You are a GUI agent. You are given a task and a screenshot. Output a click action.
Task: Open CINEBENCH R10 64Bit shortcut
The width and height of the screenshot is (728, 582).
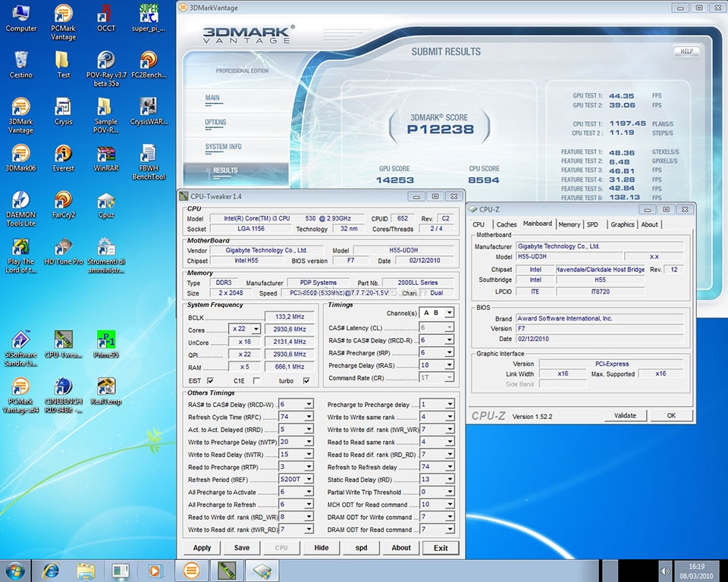63,396
